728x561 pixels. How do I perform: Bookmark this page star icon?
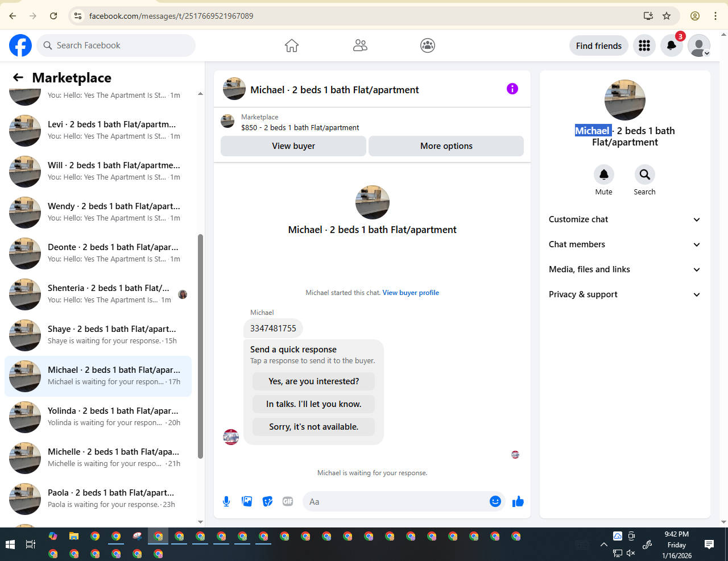tap(667, 16)
